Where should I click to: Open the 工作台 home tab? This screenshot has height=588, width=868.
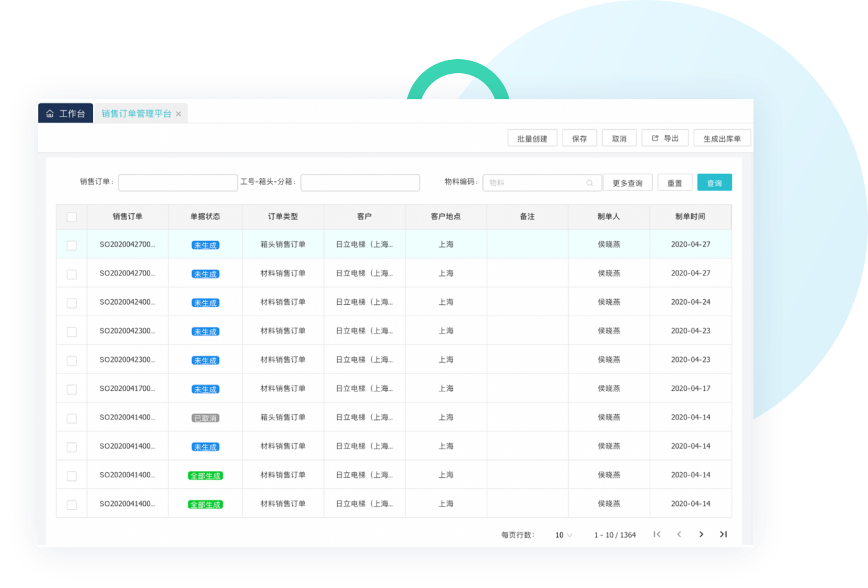click(66, 114)
